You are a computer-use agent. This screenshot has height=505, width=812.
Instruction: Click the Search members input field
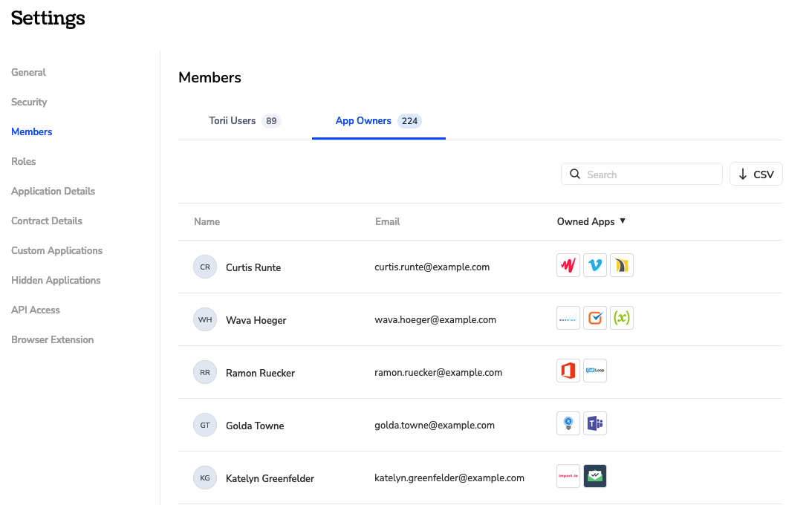pos(641,175)
